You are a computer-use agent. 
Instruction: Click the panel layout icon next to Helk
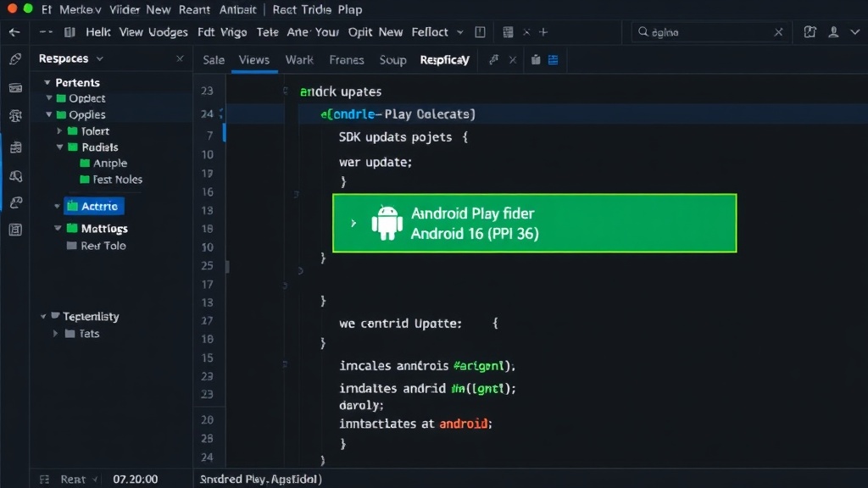(x=70, y=32)
